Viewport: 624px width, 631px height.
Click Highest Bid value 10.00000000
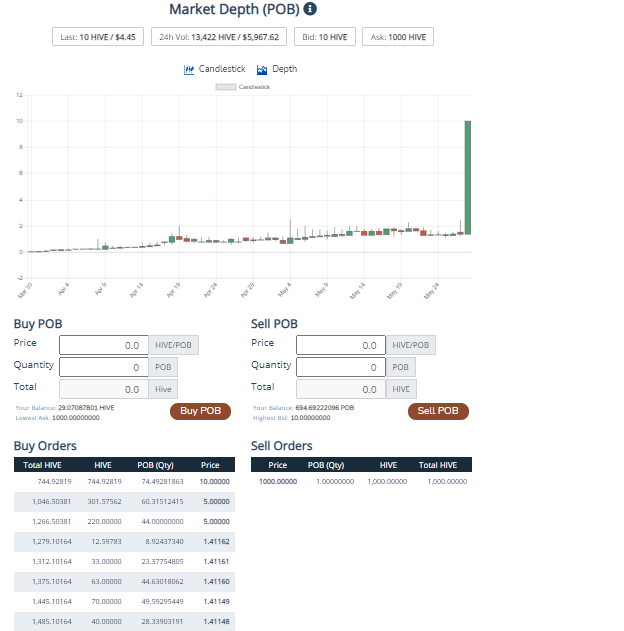[310, 418]
